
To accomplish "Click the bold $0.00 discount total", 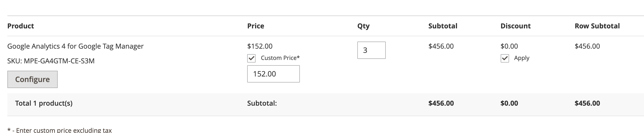I will (x=509, y=103).
